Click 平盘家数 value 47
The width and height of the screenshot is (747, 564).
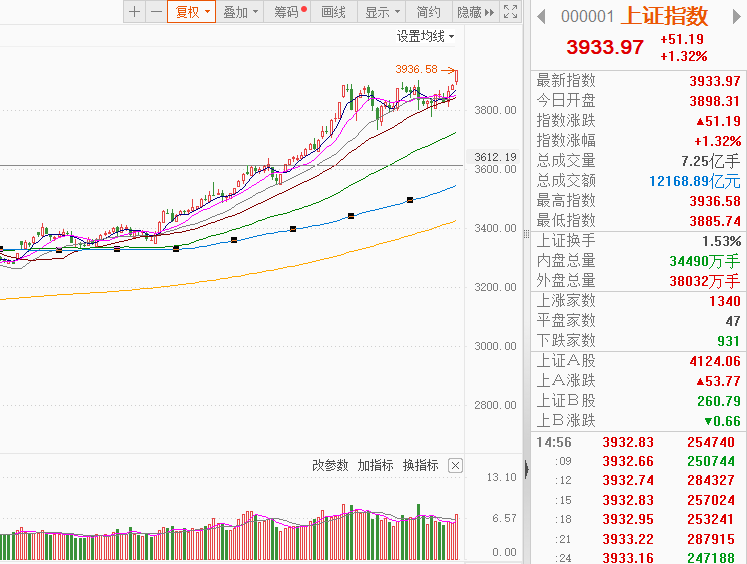point(733,321)
